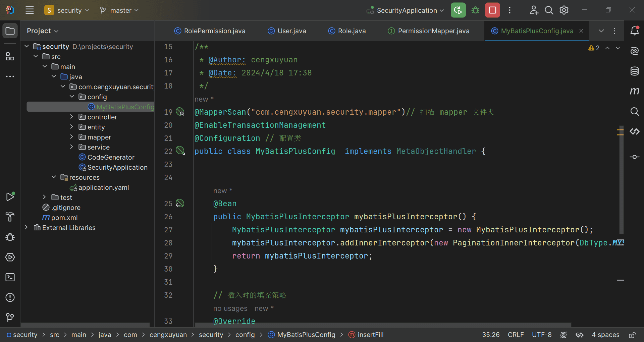Open the 2 warnings inspection widget

[594, 48]
